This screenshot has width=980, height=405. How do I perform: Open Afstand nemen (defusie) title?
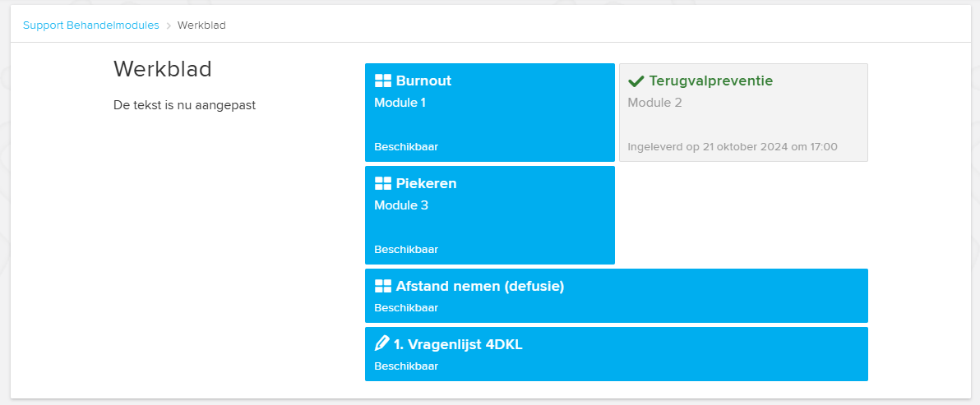(480, 287)
